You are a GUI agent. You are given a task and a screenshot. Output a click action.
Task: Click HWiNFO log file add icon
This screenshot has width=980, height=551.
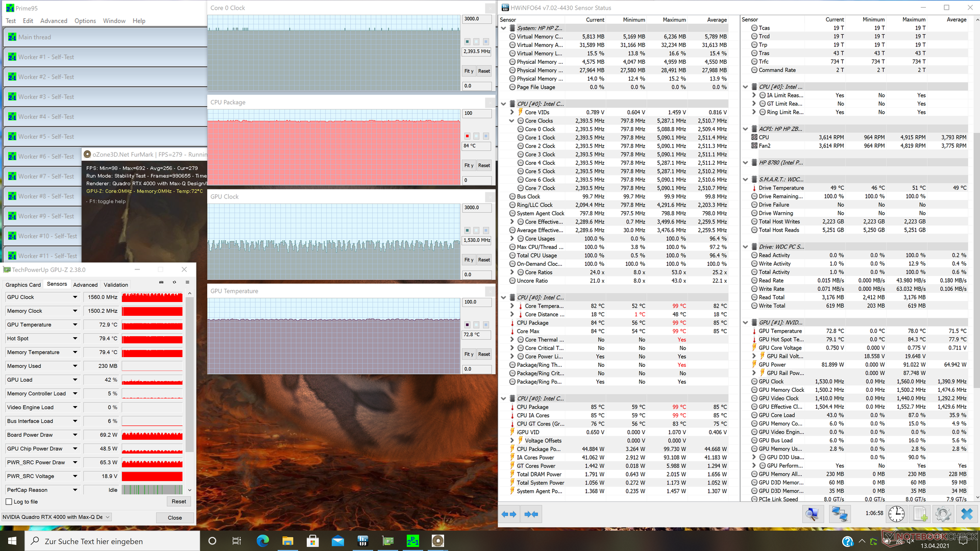pyautogui.click(x=920, y=514)
